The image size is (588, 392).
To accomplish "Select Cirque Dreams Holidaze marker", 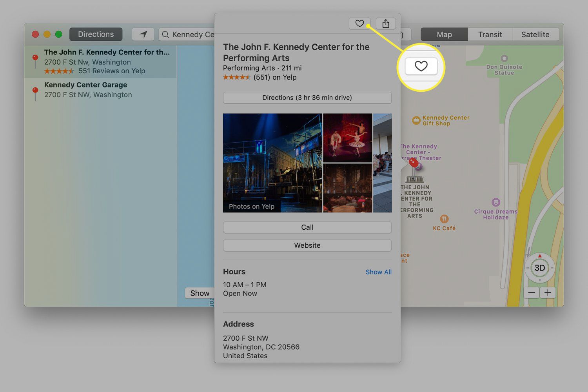I will (x=496, y=202).
